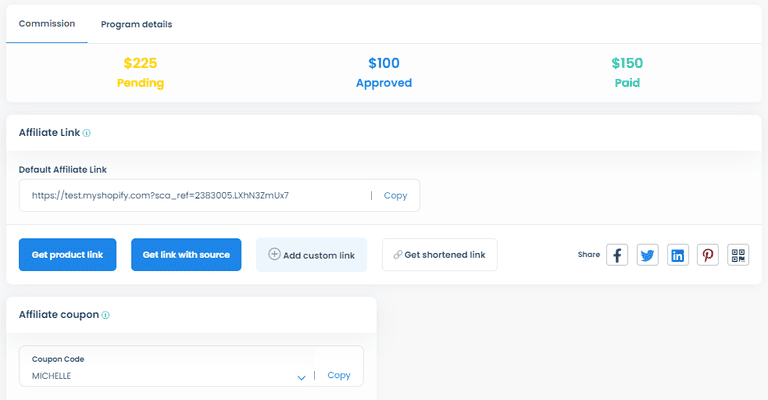Viewport: 768px width, 400px height.
Task: Click the $150 Paid commission amount
Action: pos(627,63)
